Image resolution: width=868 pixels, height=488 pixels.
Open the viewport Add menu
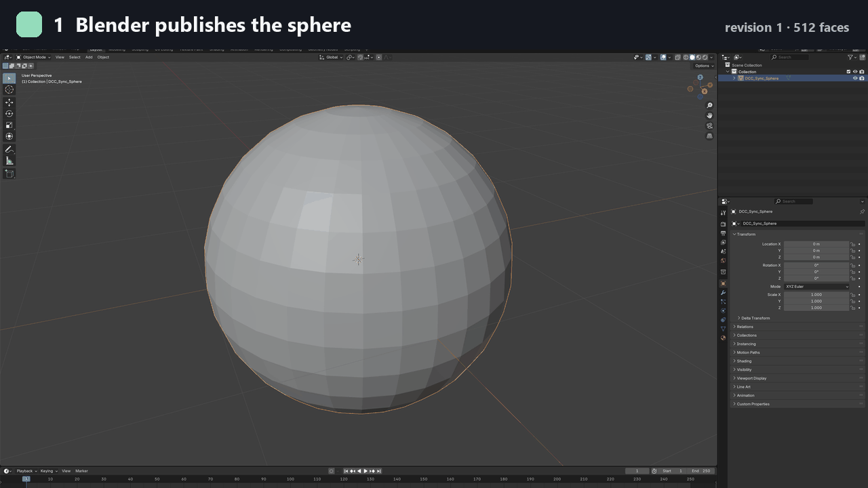[89, 57]
